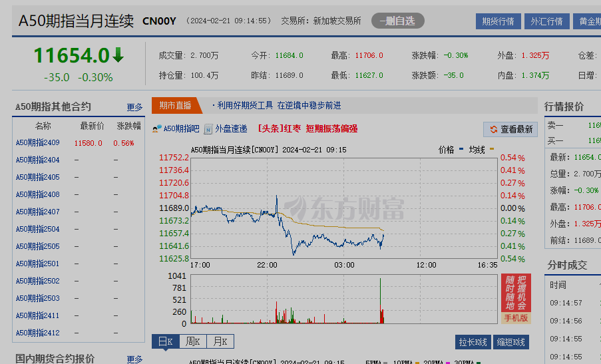
Task: Click the 持仓量 value 100.4万
Action: pos(204,75)
